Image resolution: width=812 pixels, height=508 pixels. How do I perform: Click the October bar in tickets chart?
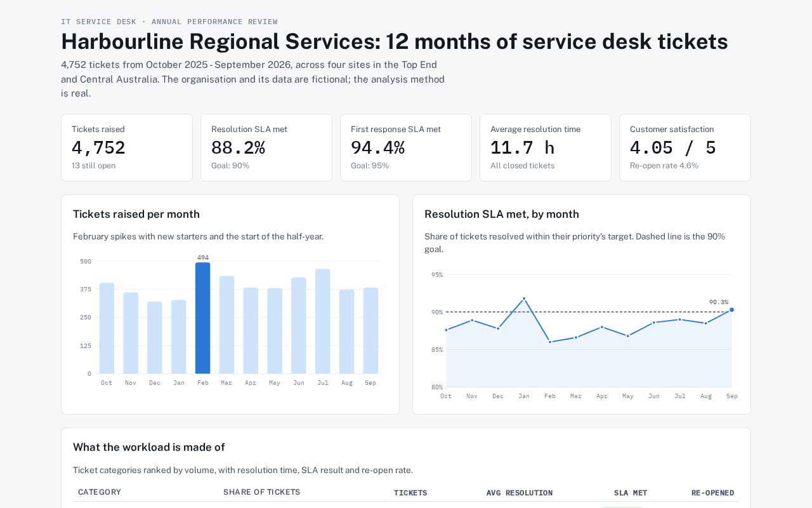(x=107, y=328)
